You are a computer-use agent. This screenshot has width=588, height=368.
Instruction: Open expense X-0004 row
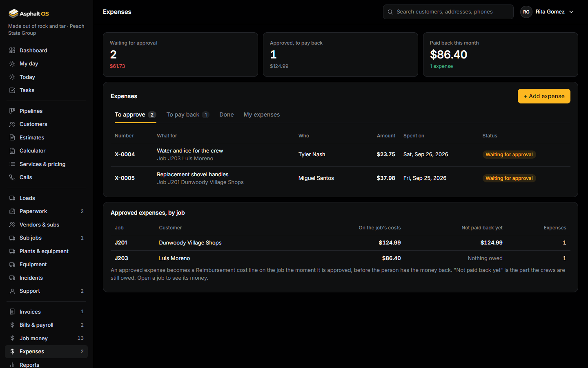tap(341, 155)
